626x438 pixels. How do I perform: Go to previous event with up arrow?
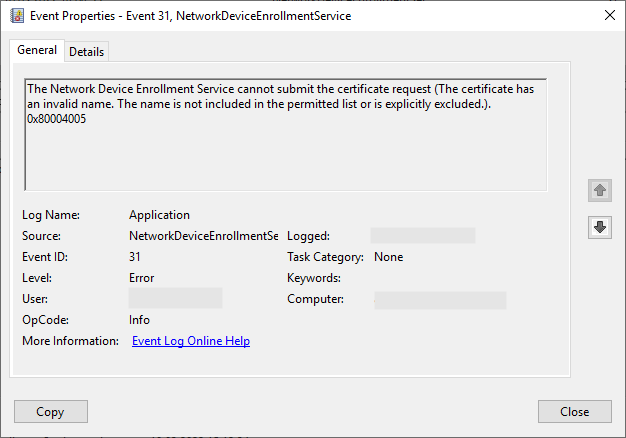599,190
